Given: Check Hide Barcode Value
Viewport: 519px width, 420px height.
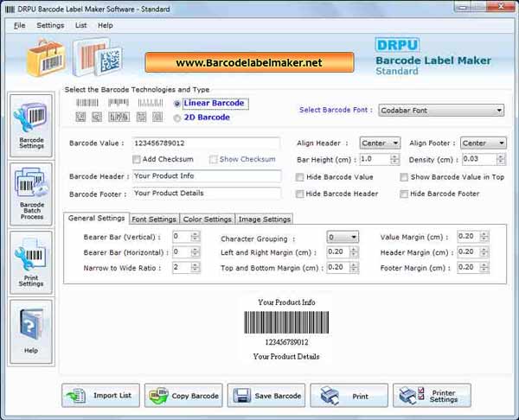Looking at the screenshot, I should point(299,177).
